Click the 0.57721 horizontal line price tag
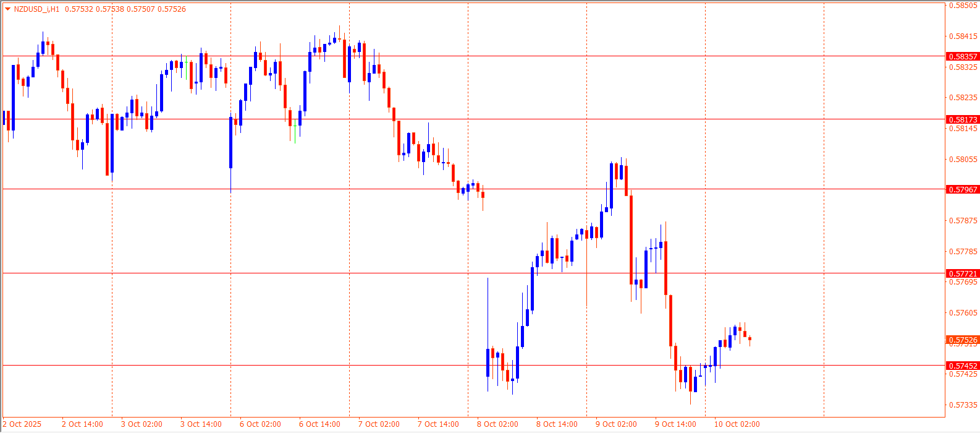Image resolution: width=980 pixels, height=433 pixels. 963,273
